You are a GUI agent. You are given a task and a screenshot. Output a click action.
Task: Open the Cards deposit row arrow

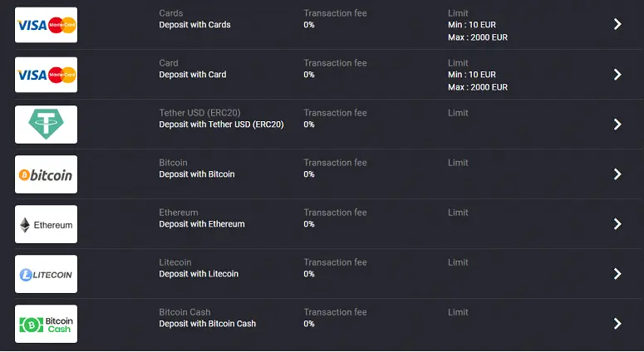pos(617,24)
